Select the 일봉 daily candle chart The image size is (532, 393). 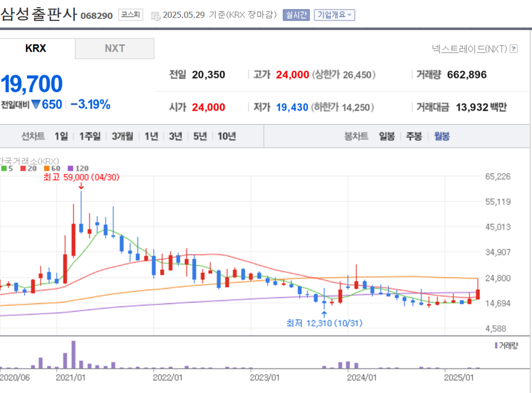(x=387, y=136)
